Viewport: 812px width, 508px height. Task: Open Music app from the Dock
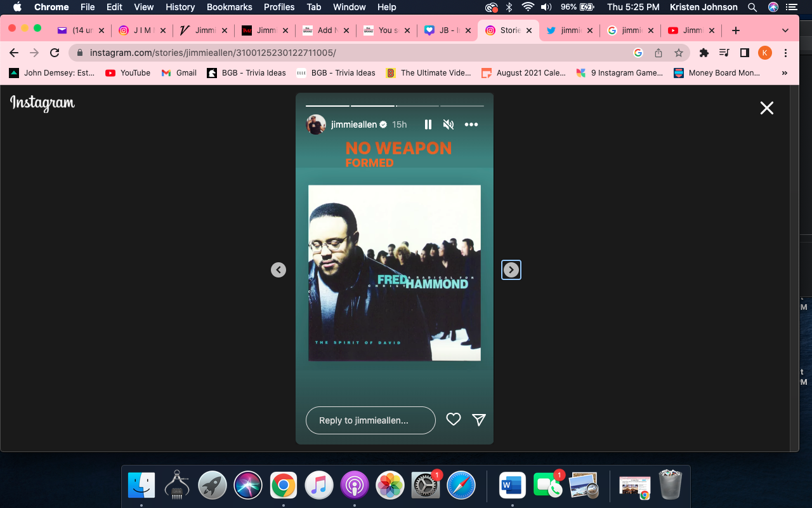[x=319, y=486]
